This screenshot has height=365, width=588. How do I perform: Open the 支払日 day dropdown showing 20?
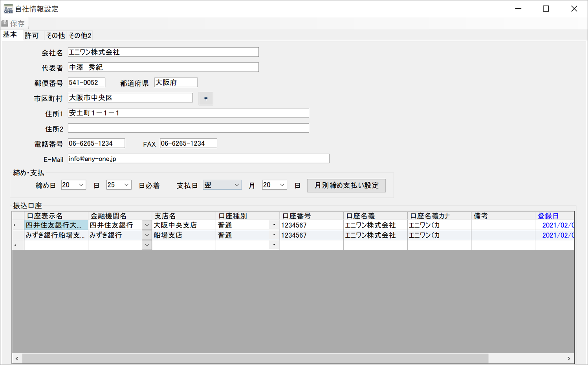(x=282, y=185)
